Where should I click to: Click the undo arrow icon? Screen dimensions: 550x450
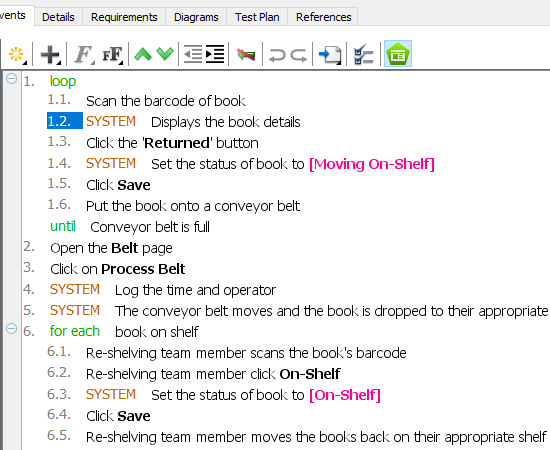tap(277, 55)
